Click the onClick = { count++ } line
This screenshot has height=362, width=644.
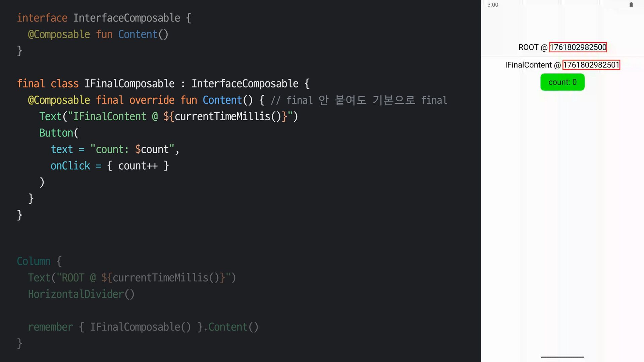110,166
